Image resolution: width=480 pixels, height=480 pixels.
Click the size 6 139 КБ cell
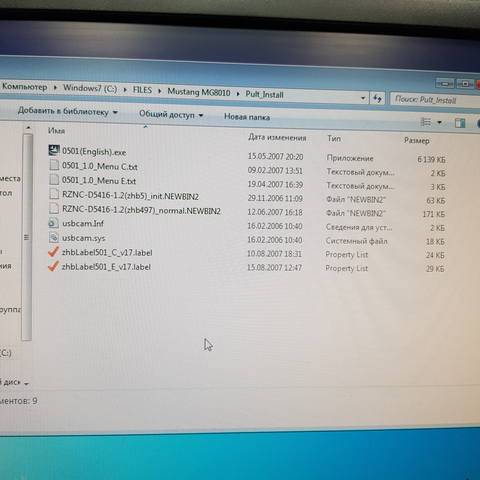pos(431,160)
